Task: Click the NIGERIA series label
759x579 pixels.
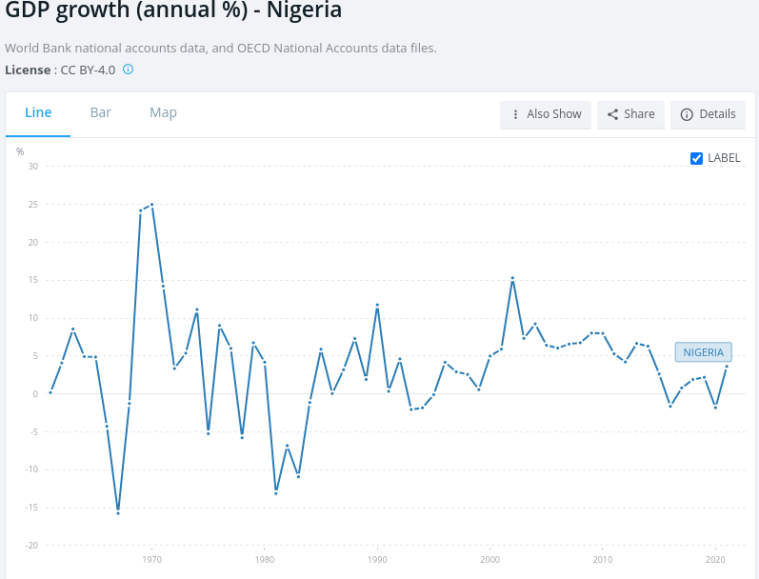Action: [x=703, y=352]
